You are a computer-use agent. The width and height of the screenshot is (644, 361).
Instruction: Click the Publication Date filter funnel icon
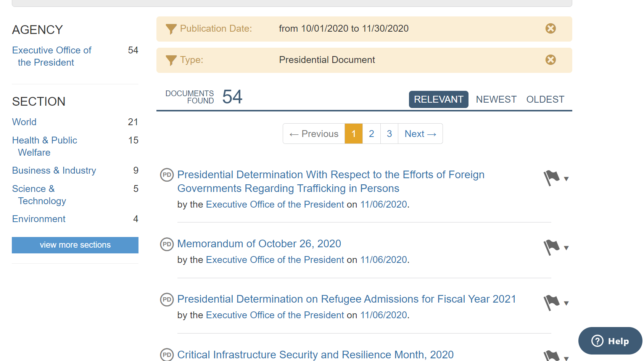click(x=171, y=29)
